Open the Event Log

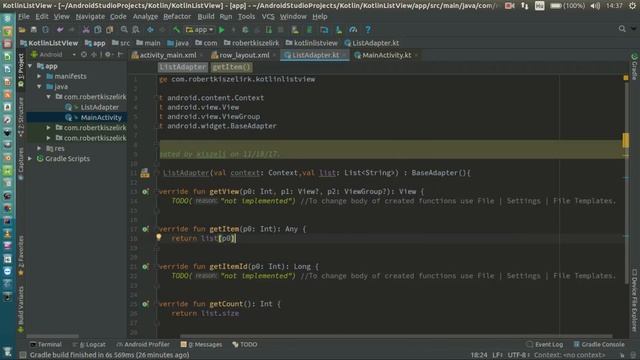point(544,344)
